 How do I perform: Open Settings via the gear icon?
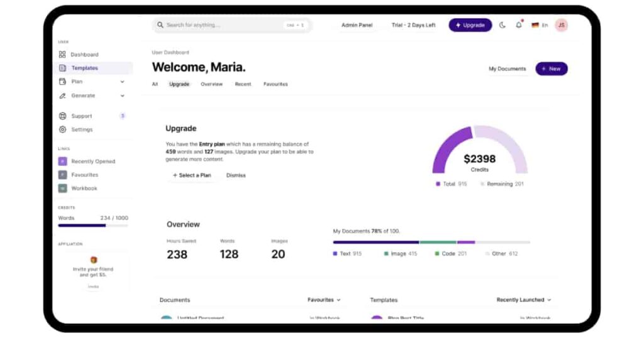click(62, 129)
